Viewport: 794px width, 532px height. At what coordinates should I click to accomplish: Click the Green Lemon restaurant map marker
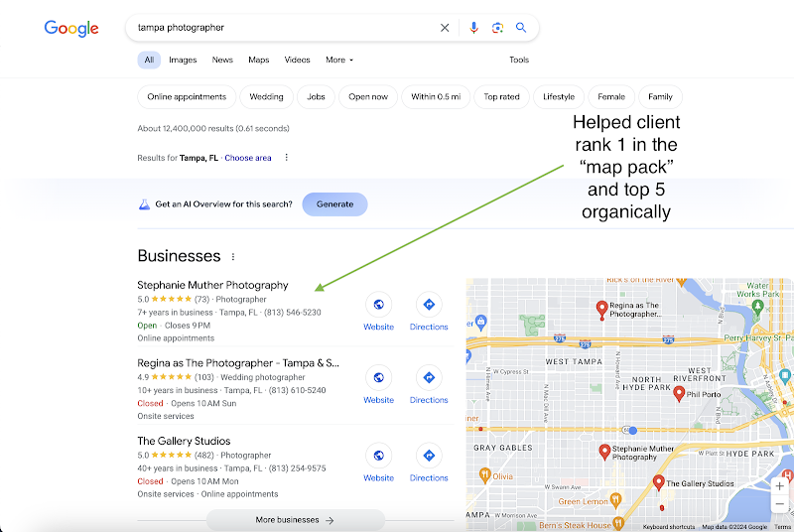[x=615, y=500]
